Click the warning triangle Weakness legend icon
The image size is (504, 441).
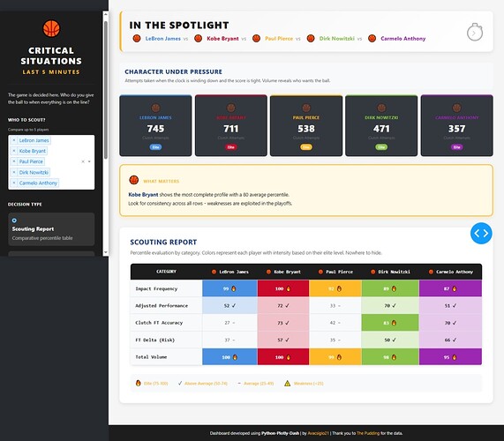(x=288, y=383)
